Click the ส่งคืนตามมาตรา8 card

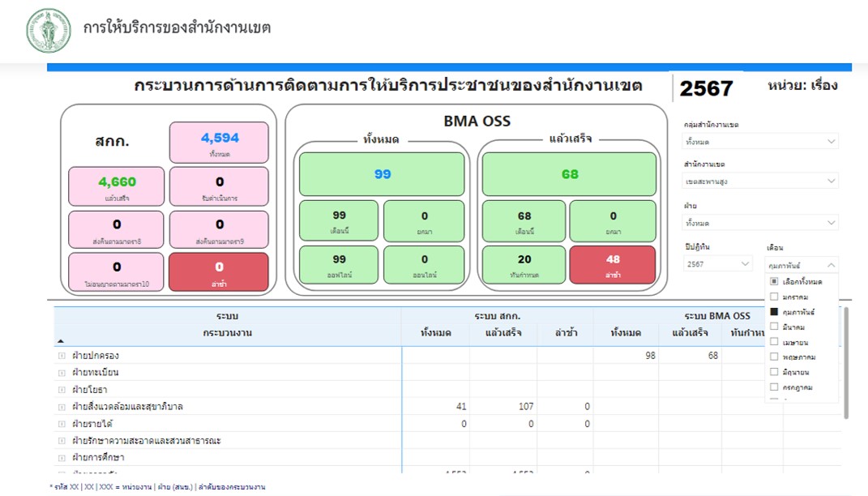tap(116, 229)
